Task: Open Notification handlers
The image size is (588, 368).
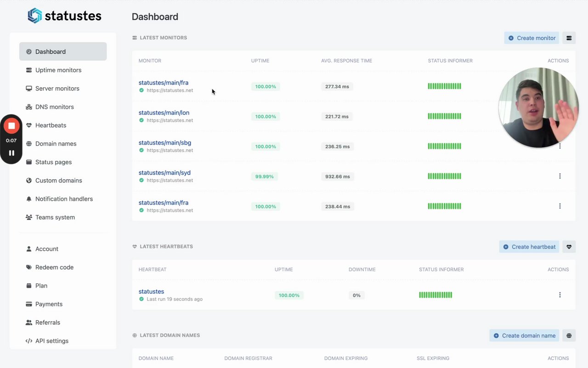Action: coord(63,198)
